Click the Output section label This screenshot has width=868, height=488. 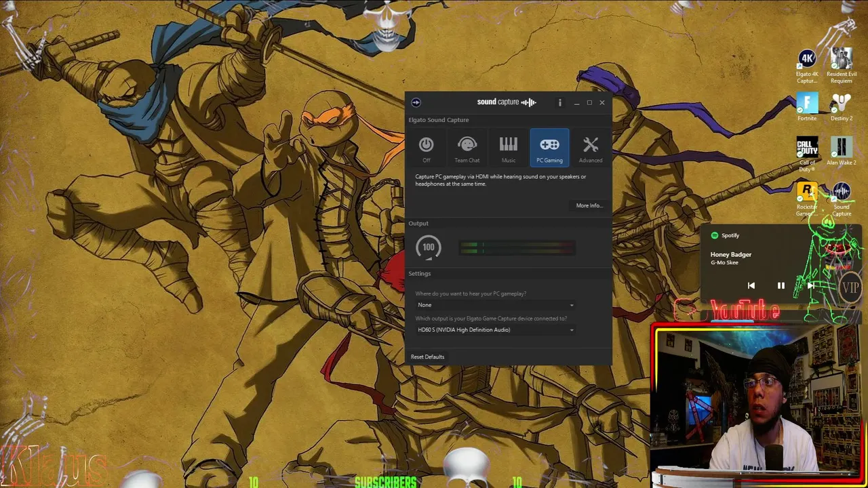point(418,223)
